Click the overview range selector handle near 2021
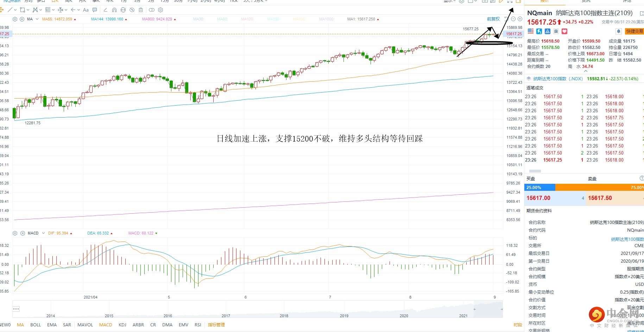The width and height of the screenshot is (644, 332). [474, 309]
